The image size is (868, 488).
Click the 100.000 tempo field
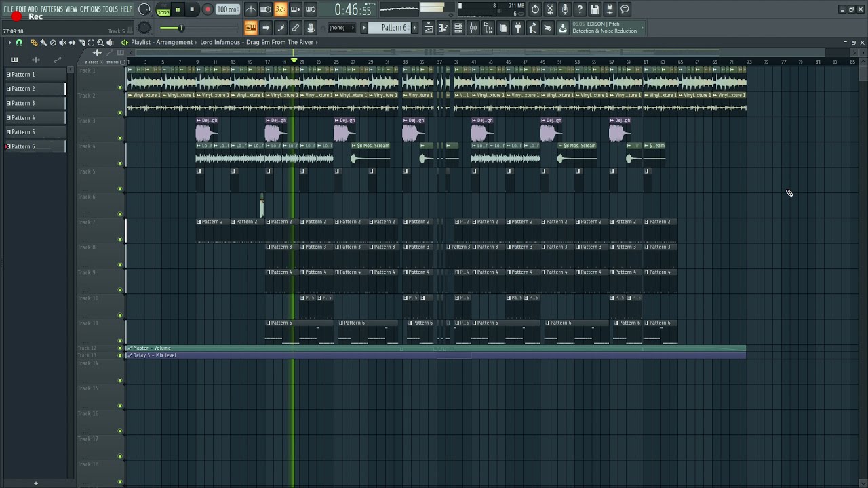pyautogui.click(x=227, y=9)
